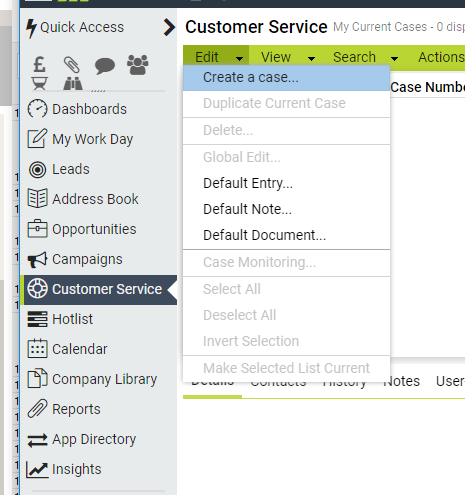Switch to the Notes tab
Screen dimensions: 465x495
point(401,381)
